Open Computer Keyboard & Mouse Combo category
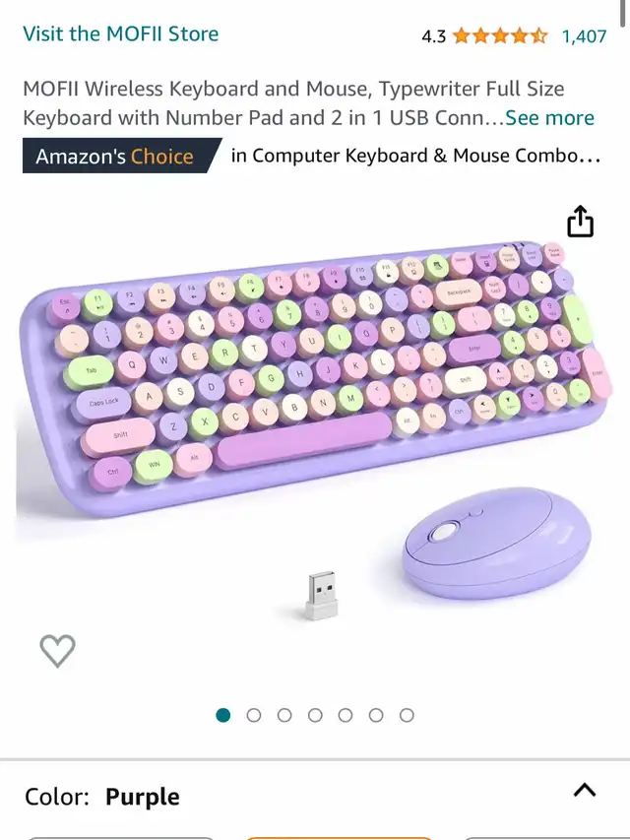630x840 pixels. click(x=415, y=156)
